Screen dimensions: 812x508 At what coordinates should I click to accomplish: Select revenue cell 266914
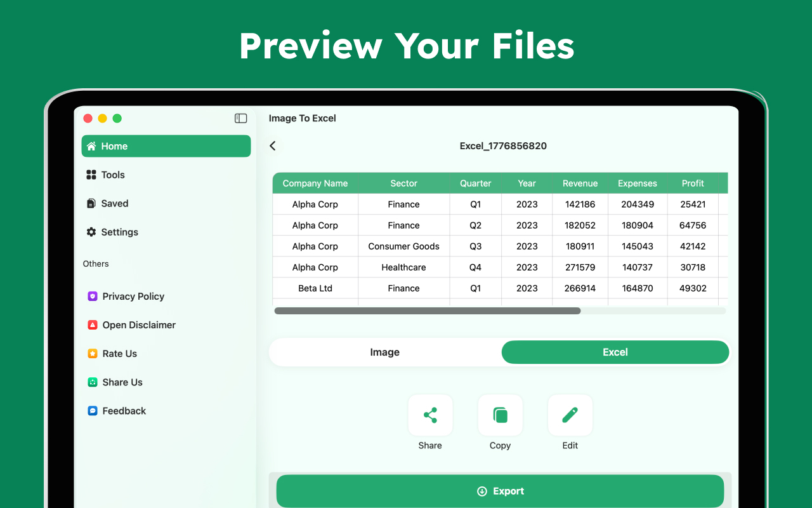(580, 288)
